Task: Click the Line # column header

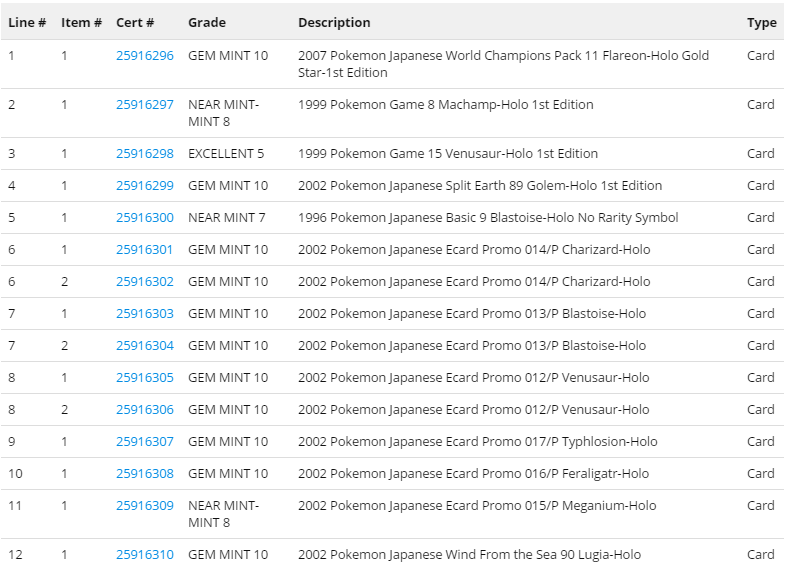Action: pyautogui.click(x=27, y=23)
